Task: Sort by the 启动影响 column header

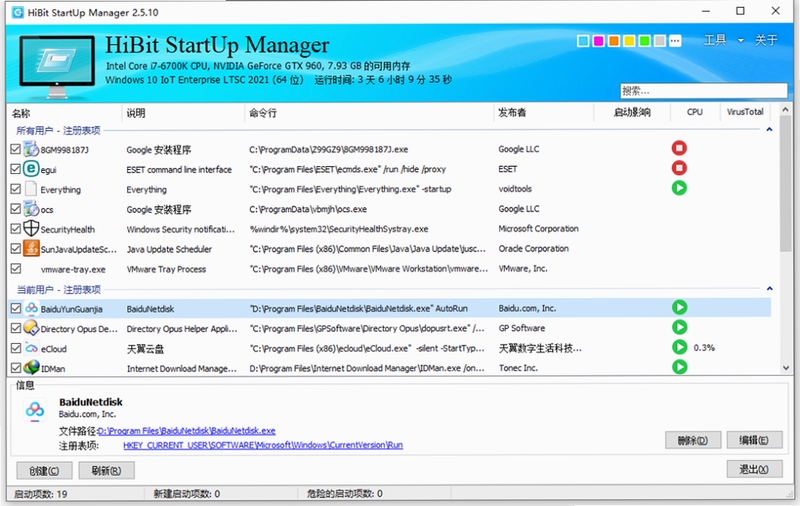Action: coord(632,113)
